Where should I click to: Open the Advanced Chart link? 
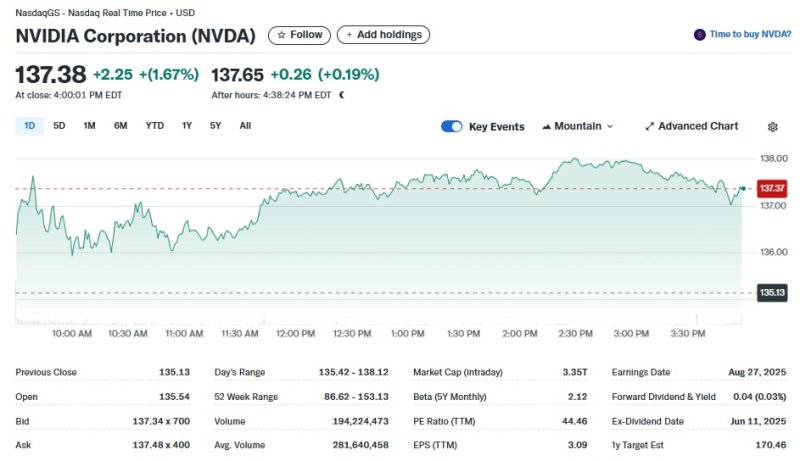pyautogui.click(x=697, y=126)
